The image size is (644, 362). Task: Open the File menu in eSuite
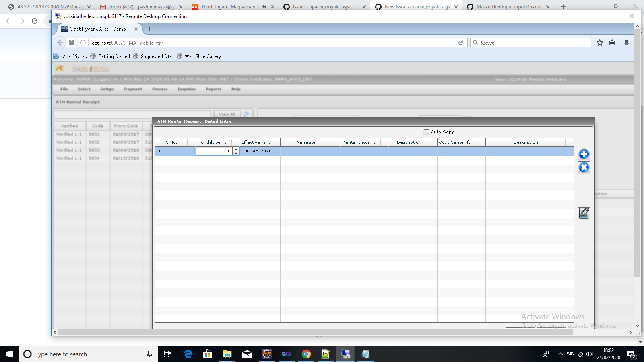[x=64, y=89]
